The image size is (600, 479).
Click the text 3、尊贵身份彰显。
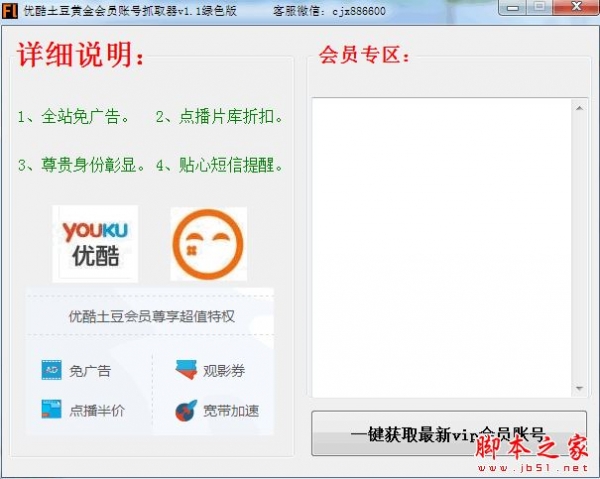82,165
